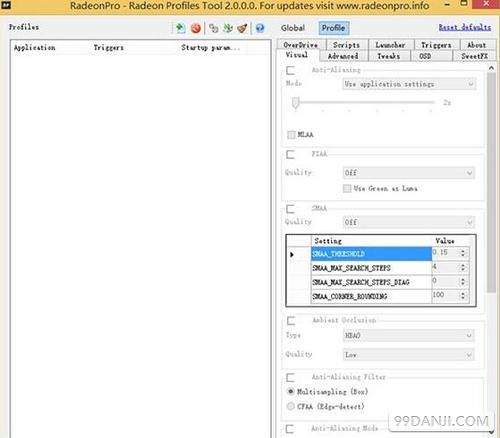Open the Advanced tab

point(343,56)
